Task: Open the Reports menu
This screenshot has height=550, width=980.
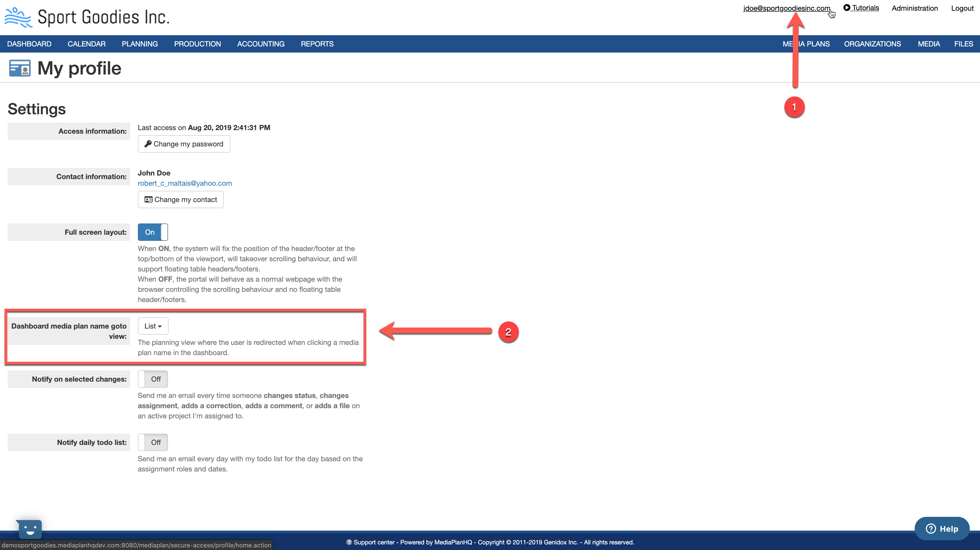Action: tap(317, 44)
